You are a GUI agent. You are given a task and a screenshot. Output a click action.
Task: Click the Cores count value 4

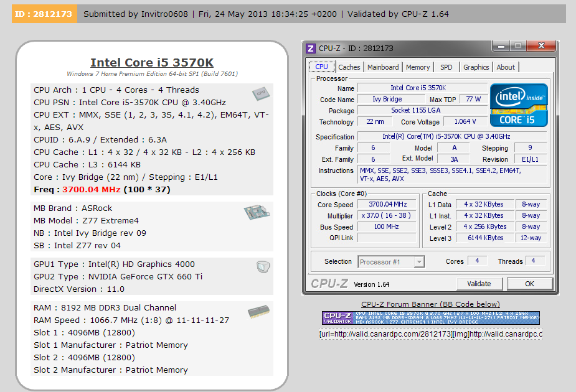pos(477,261)
